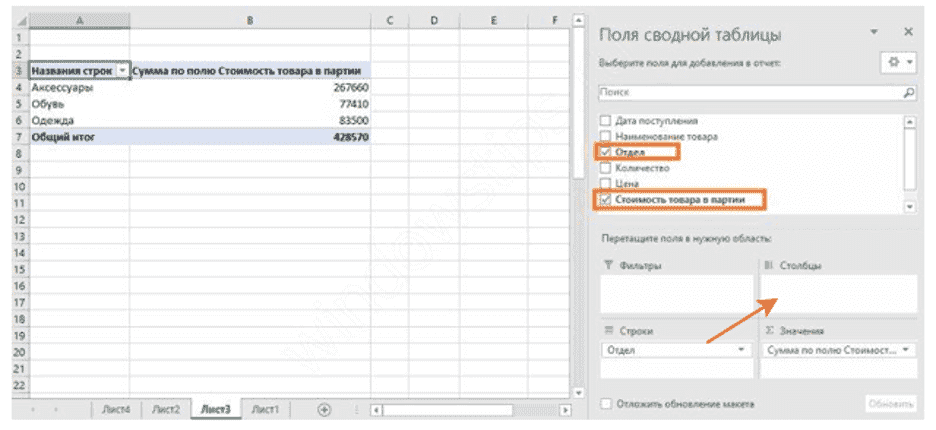Click the horizontal scrollbar right arrow
936x430 pixels.
click(x=565, y=410)
